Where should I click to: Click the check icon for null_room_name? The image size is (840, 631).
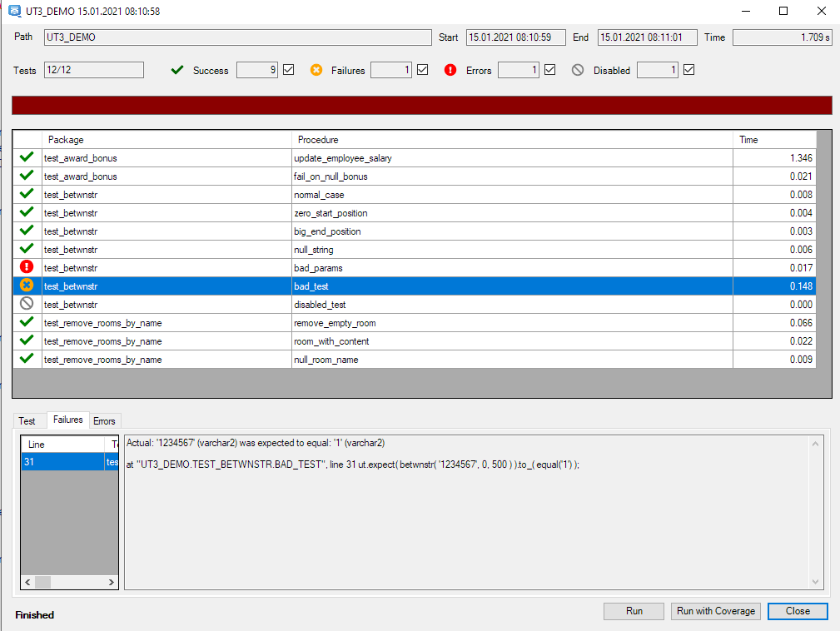click(27, 358)
